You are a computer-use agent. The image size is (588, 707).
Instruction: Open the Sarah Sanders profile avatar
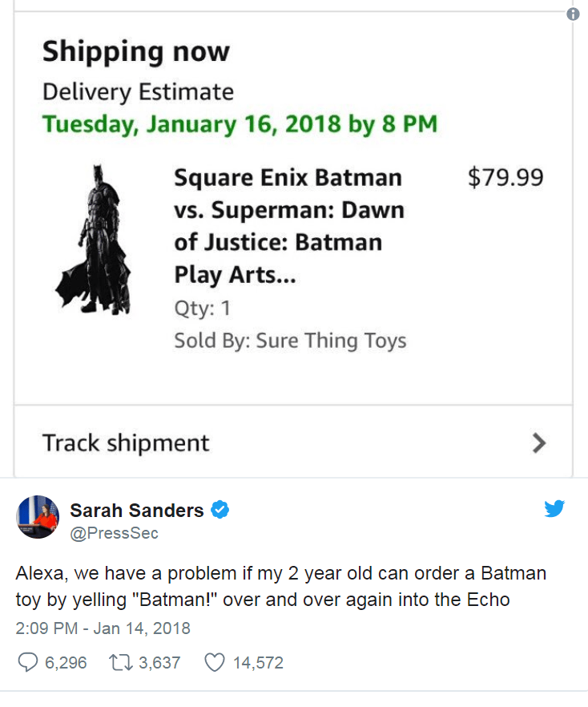37,517
